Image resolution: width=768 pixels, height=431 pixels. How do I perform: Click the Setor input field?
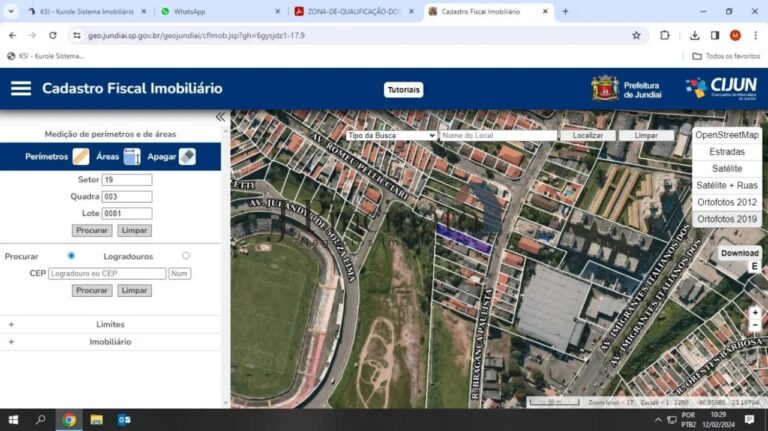pyautogui.click(x=127, y=180)
